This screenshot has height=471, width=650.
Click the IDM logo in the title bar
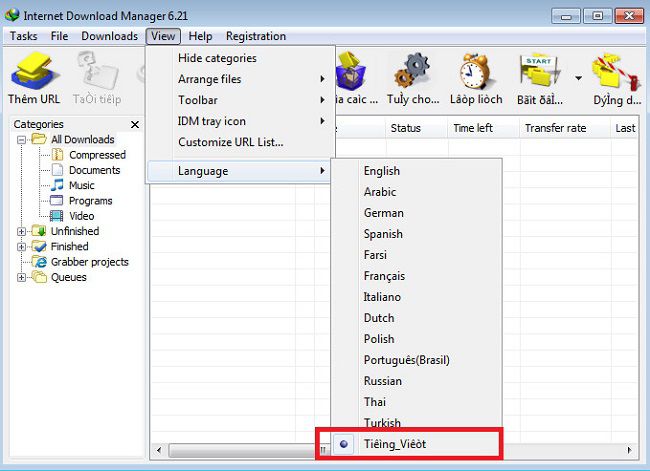(x=12, y=15)
